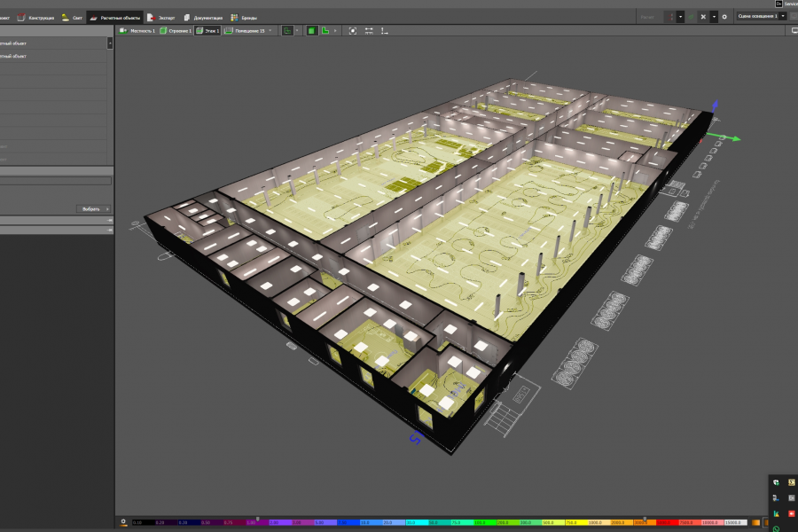
Task: Click scroll-up arrow of left panel list
Action: [x=110, y=43]
